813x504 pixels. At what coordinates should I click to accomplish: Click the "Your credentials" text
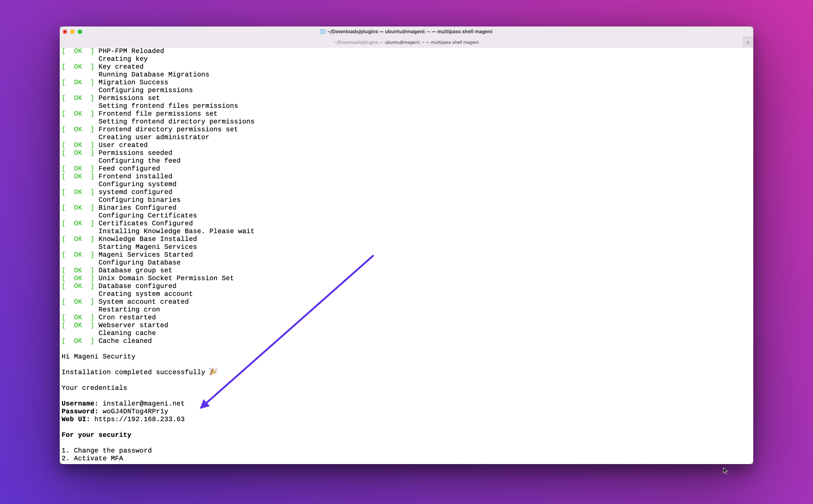point(94,388)
